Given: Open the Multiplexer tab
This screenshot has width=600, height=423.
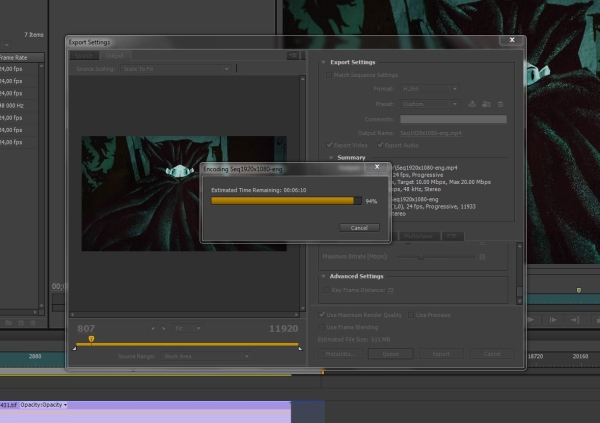Looking at the screenshot, I should click(x=419, y=236).
